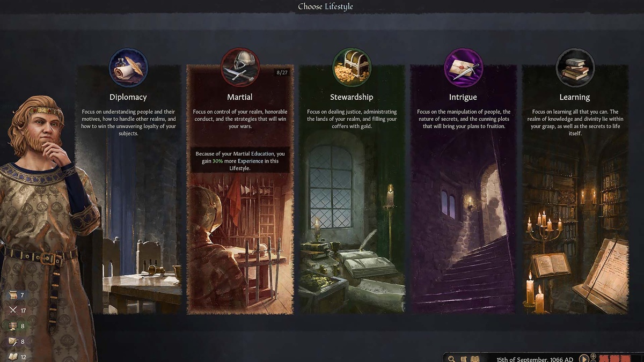Screen dimensions: 644x362
Task: Open the scroll issues icon near the date
Action: click(x=463, y=359)
